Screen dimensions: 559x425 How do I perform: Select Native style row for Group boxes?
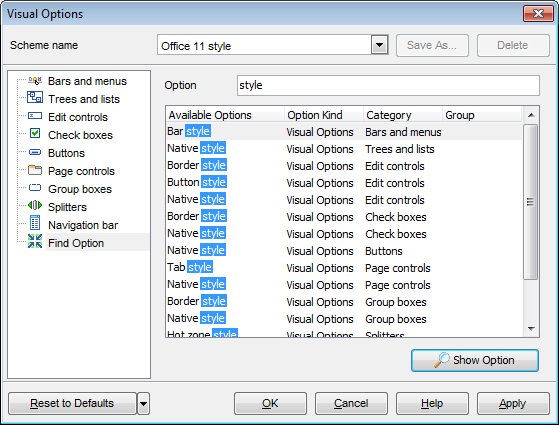coord(344,319)
